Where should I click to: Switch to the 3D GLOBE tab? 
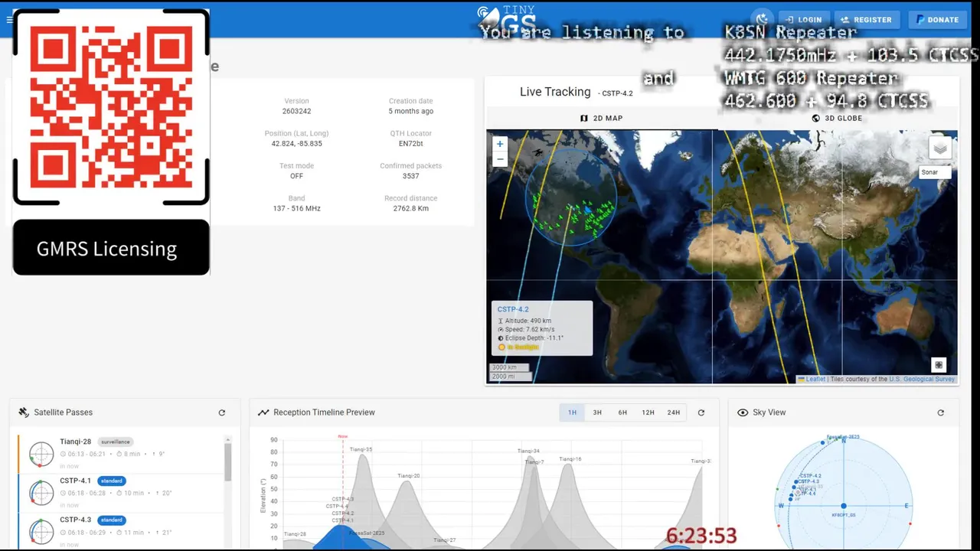pos(838,119)
